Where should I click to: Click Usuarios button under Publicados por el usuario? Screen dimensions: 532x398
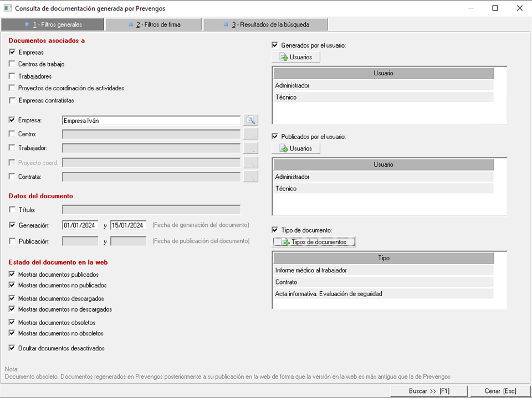[x=296, y=148]
